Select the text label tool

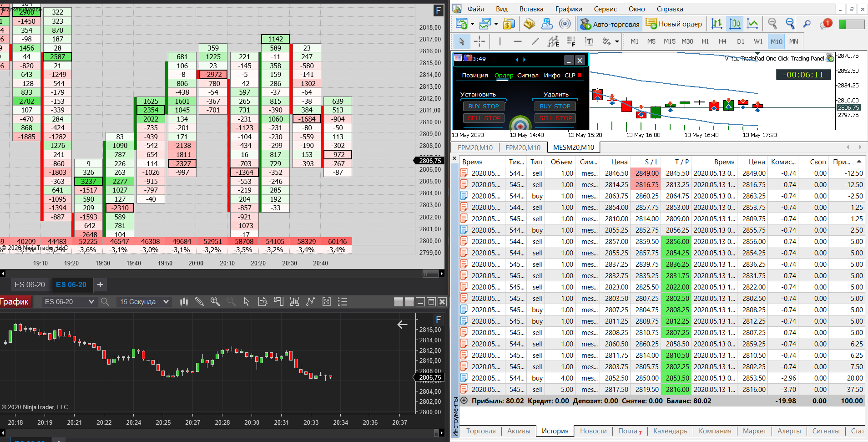click(589, 41)
